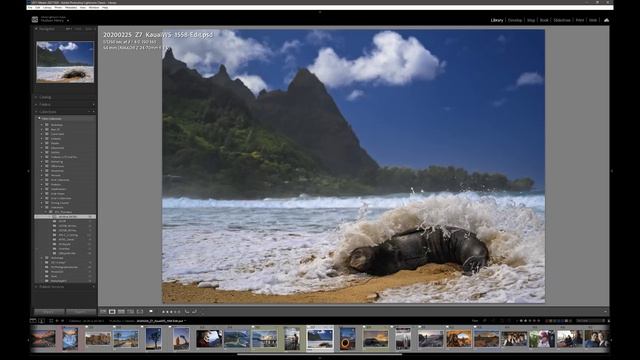Expand the Publish Services panel
Image resolution: width=640 pixels, height=360 pixels.
click(36, 287)
